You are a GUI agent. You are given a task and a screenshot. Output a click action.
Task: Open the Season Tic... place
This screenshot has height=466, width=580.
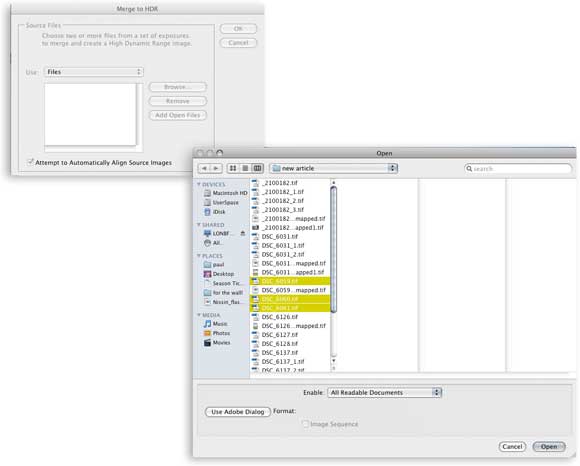[223, 283]
